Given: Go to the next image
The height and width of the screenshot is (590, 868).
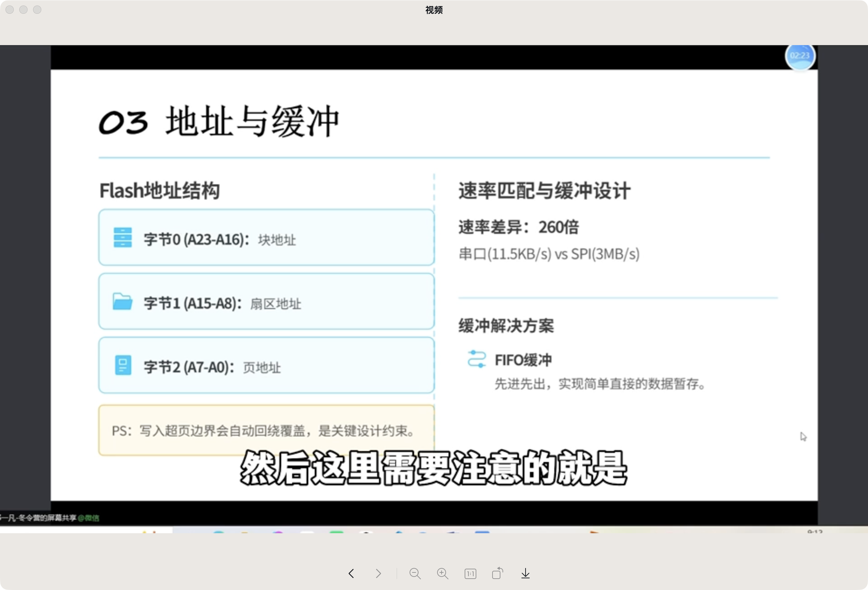Looking at the screenshot, I should 378,573.
